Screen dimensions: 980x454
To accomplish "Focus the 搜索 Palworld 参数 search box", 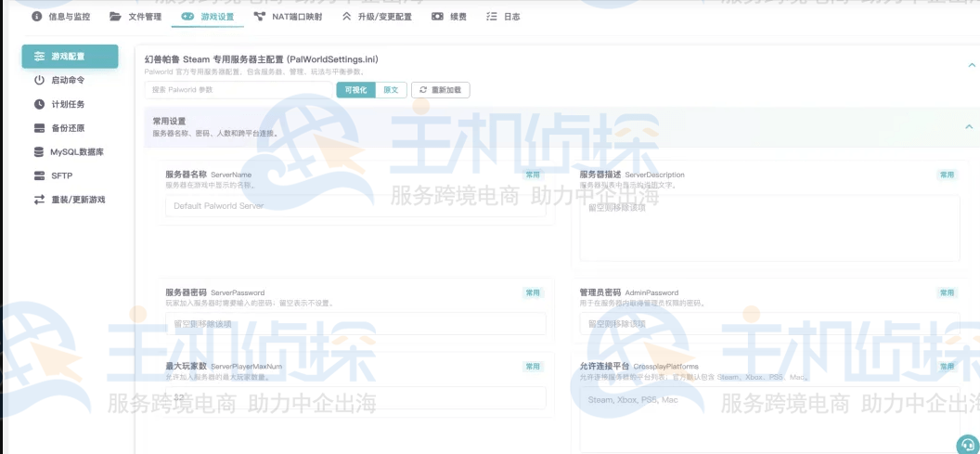I will (239, 90).
